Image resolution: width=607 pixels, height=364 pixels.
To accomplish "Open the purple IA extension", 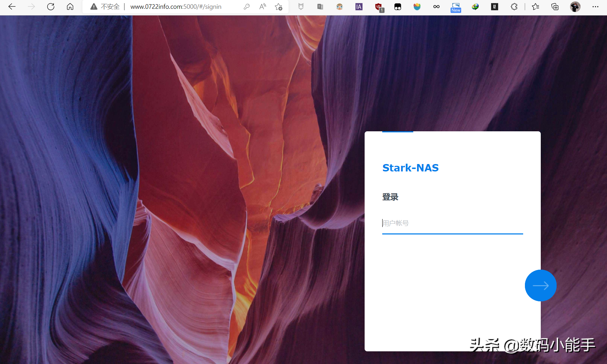I will (359, 7).
